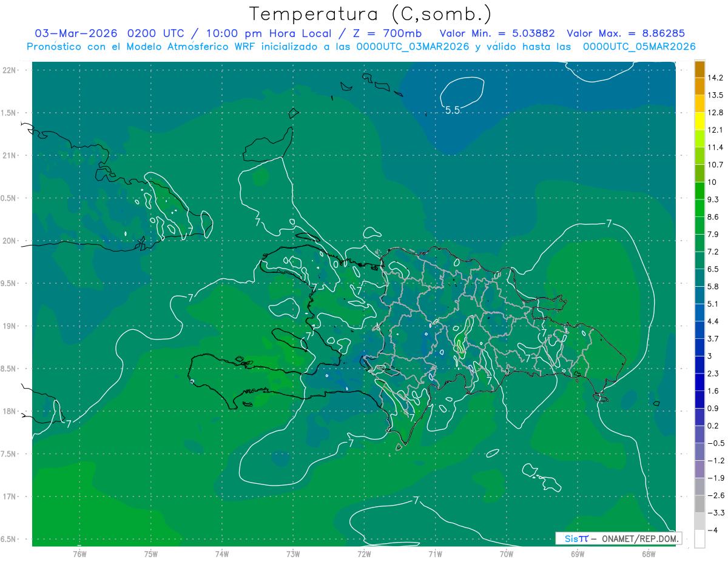The height and width of the screenshot is (562, 728).
Task: Click the white swatch below the -4 label
Action: coord(699,539)
